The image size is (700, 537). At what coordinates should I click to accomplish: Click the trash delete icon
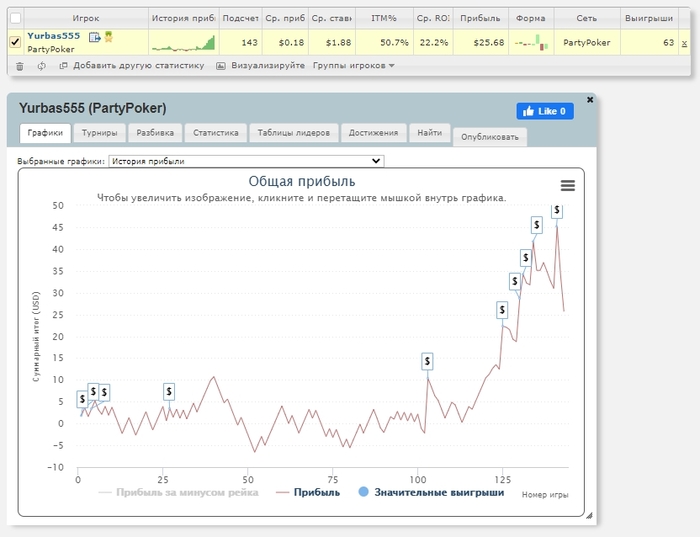click(20, 66)
